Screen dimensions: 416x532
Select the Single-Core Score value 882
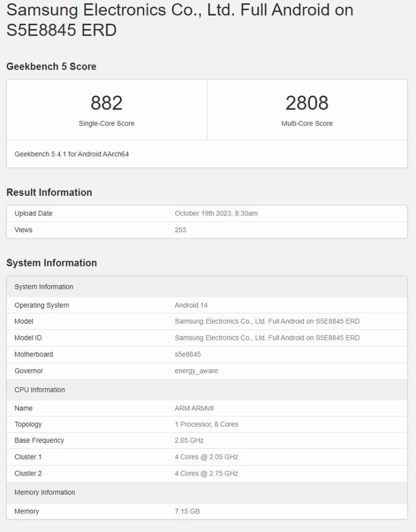click(x=106, y=103)
